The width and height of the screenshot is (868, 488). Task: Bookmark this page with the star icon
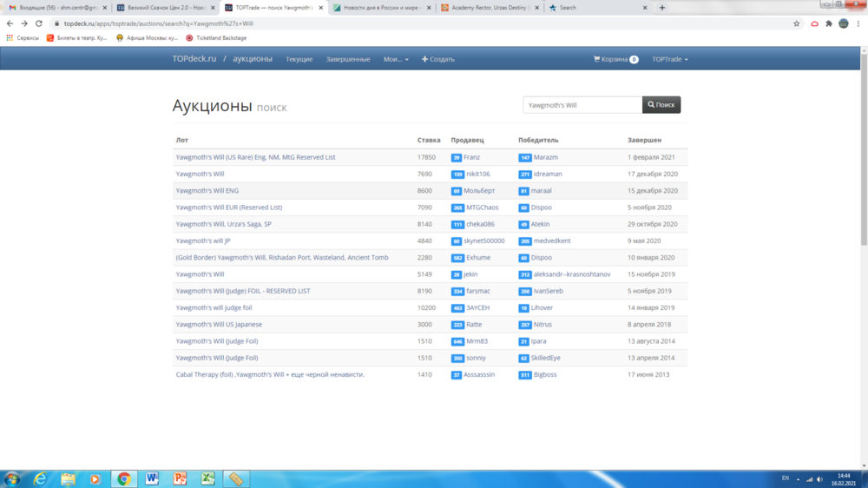point(797,23)
